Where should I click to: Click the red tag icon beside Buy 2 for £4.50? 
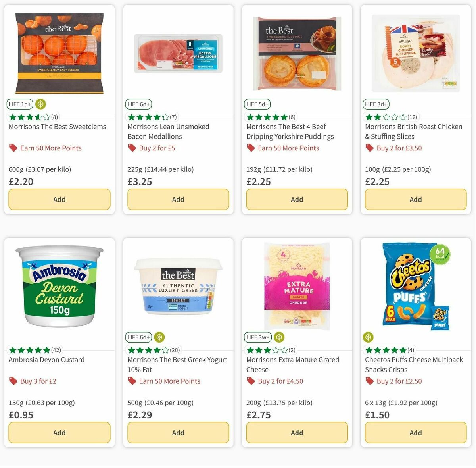click(x=250, y=381)
